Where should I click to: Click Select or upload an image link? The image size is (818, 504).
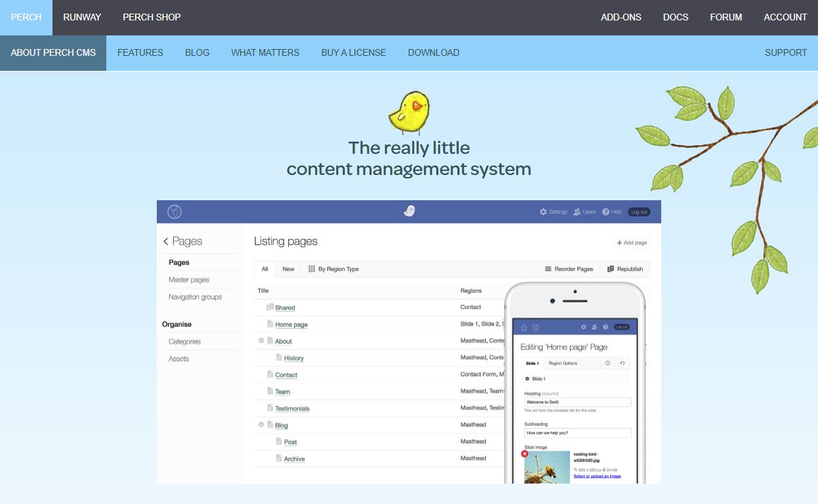597,476
